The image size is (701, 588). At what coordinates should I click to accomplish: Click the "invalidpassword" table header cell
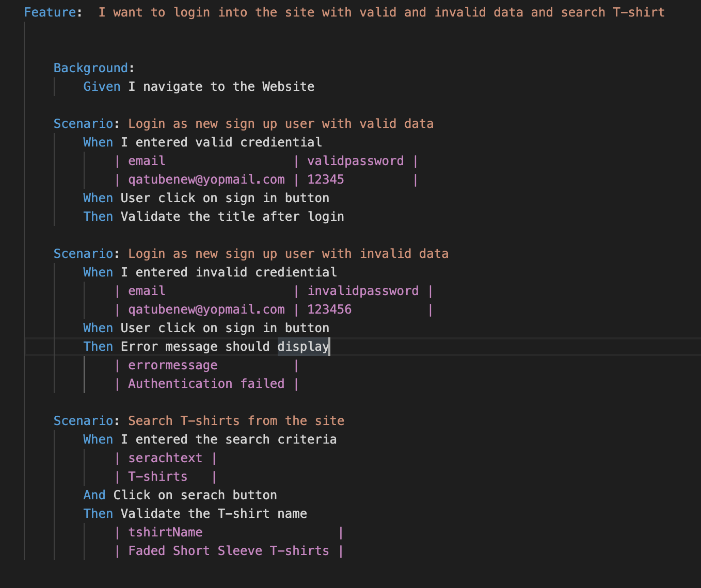tap(363, 291)
